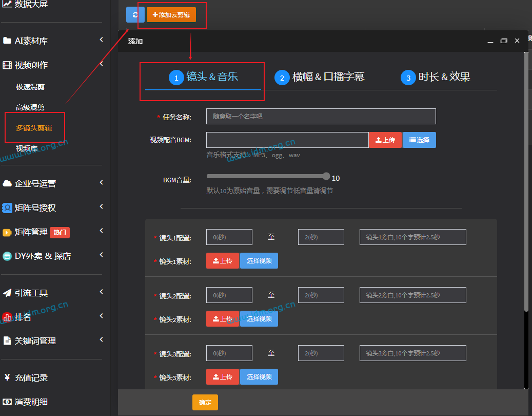This screenshot has height=416, width=532.
Task: Minimize the 添加 dialog
Action: pos(490,41)
